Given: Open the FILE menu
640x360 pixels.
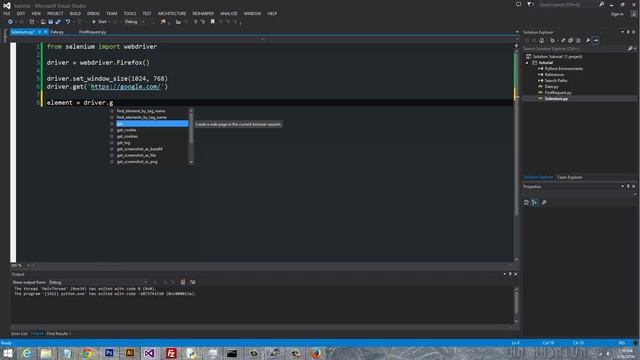Looking at the screenshot, I should (7, 13).
